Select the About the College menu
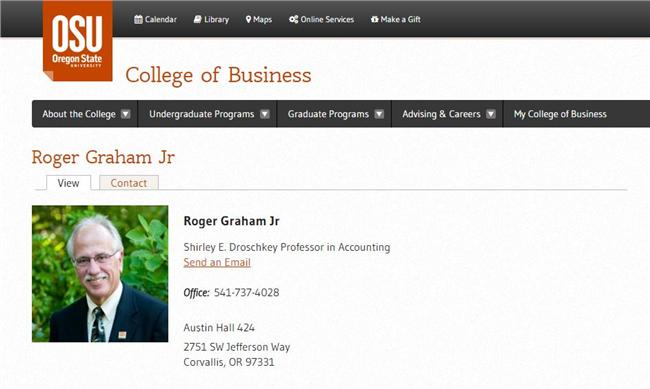The width and height of the screenshot is (650, 389). [79, 114]
